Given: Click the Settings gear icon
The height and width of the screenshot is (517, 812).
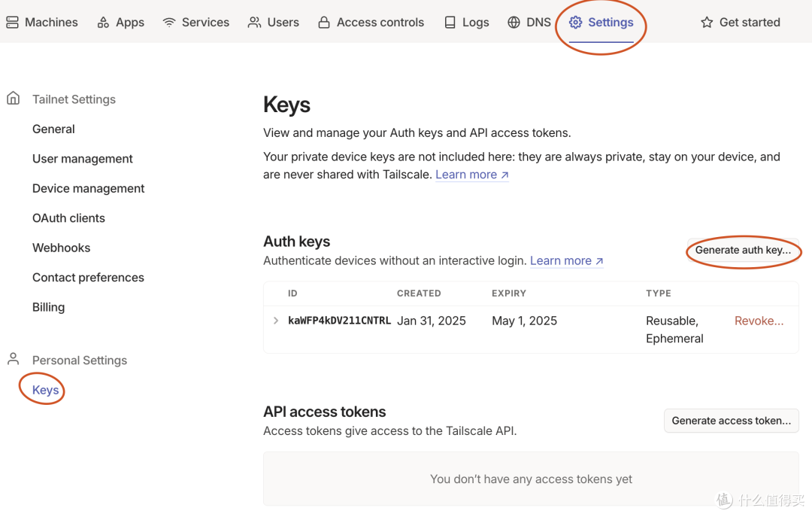Looking at the screenshot, I should (x=575, y=23).
